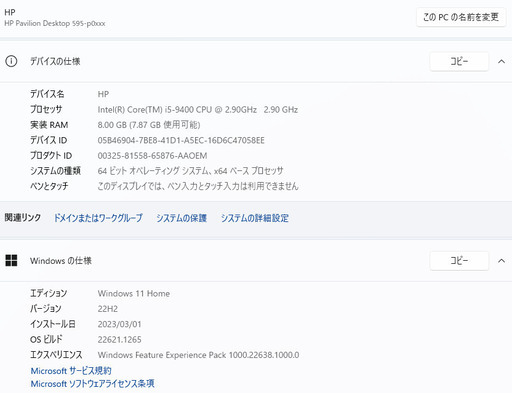The height and width of the screenshot is (393, 512).
Task: Click the HP title at the top
Action: (10, 12)
